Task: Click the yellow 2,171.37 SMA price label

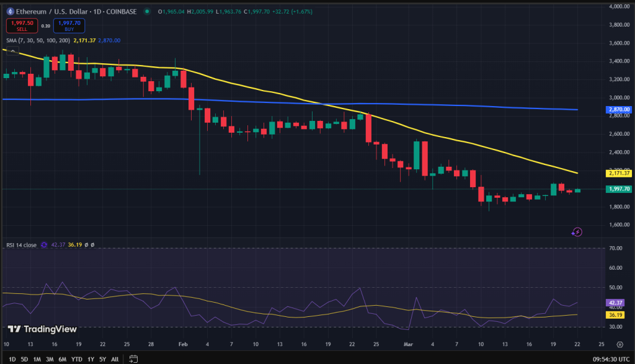Action: pos(618,173)
